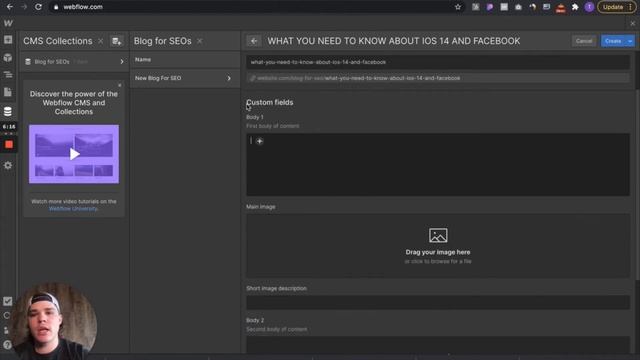Go back with the item arrow button

tap(253, 41)
